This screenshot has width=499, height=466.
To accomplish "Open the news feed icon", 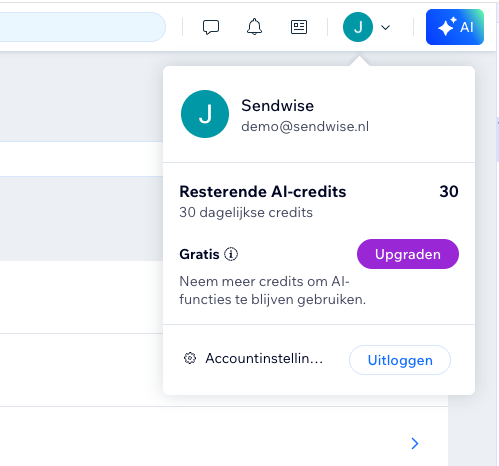I will (x=299, y=27).
